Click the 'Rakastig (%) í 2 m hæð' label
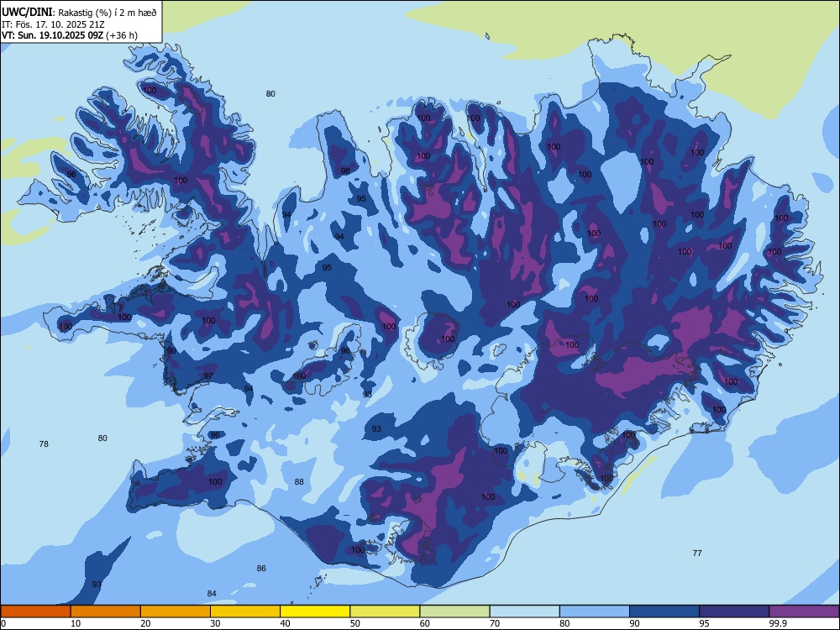Viewport: 840px width, 630px height. tap(108, 13)
